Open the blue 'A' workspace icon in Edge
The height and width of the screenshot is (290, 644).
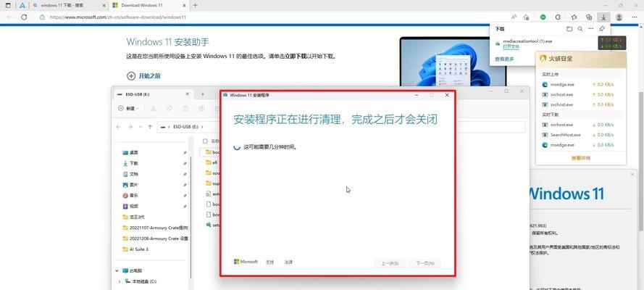coord(22,5)
